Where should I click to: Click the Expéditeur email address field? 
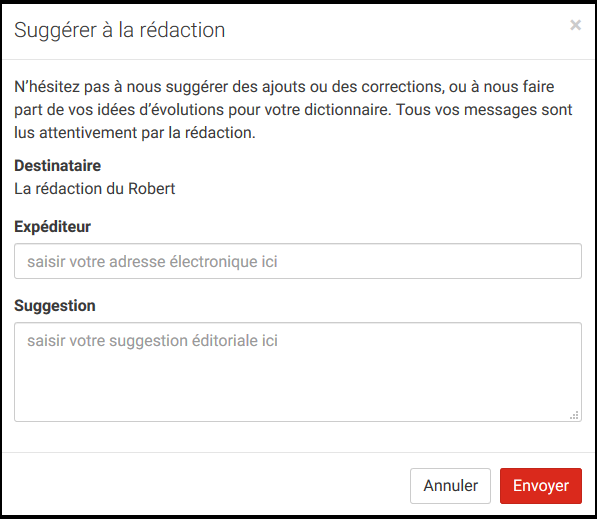pos(298,261)
